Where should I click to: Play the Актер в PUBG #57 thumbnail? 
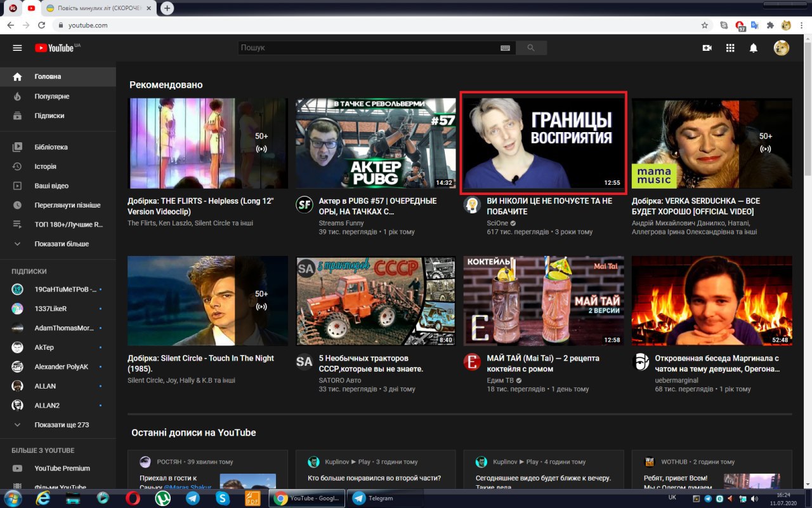[376, 144]
